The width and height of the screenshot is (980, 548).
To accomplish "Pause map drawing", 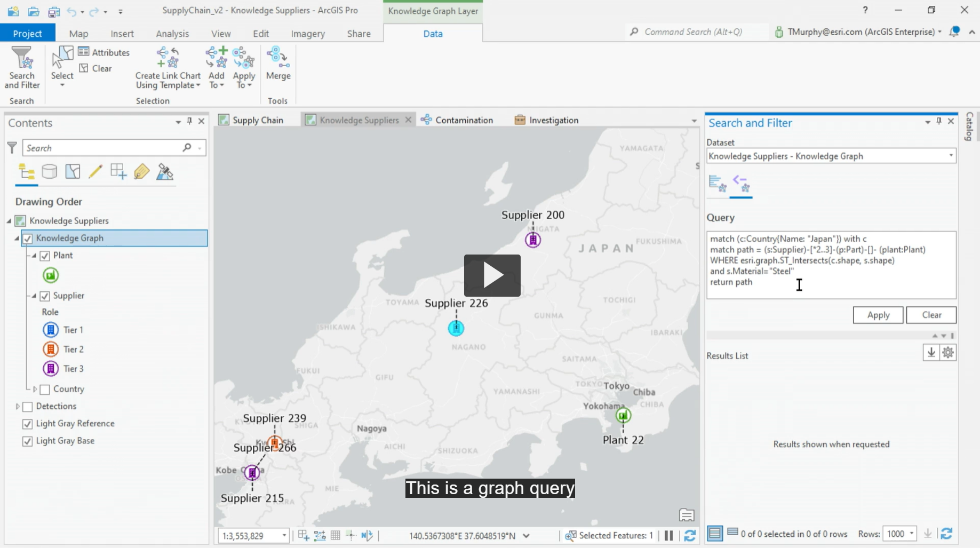I will tap(668, 535).
